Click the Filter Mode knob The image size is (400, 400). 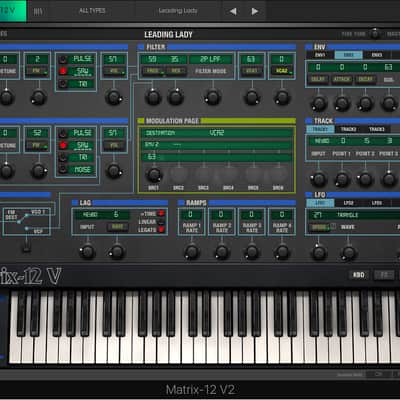213,97
